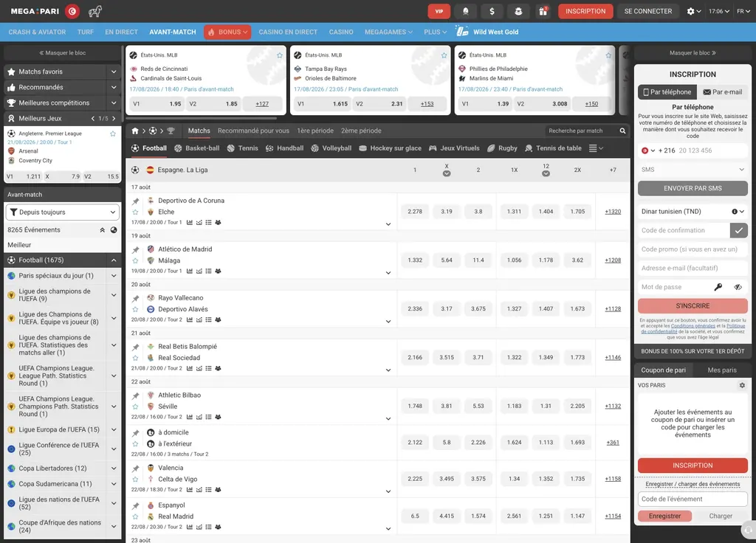756x543 pixels.
Task: Click the Meilleurs Jeux next arrow
Action: point(114,119)
